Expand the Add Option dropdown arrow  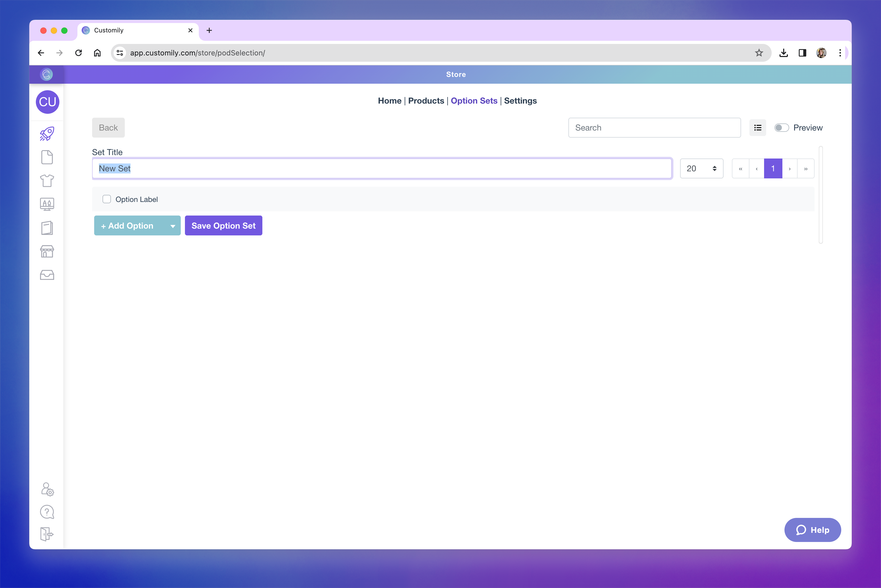point(173,226)
